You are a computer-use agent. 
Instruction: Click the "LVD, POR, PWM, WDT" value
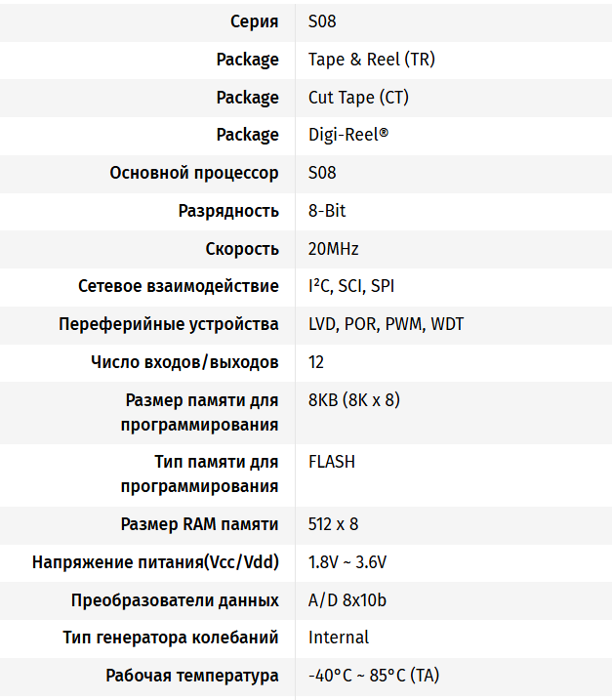[387, 324]
